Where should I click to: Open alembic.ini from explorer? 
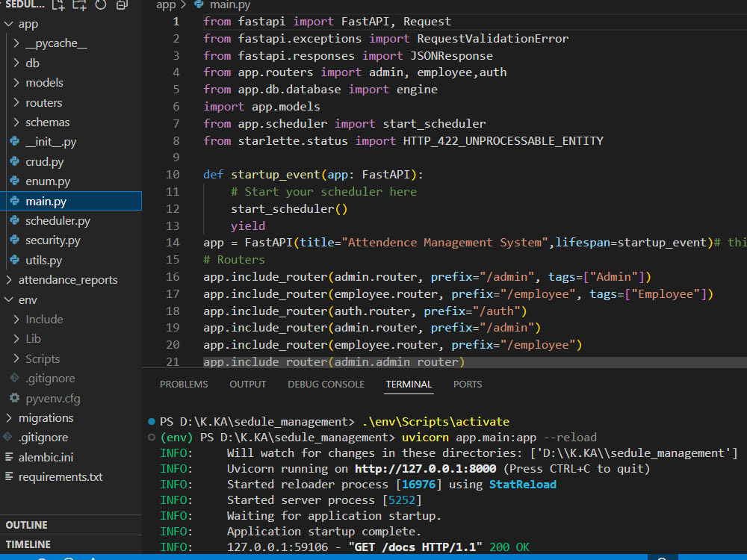[46, 457]
